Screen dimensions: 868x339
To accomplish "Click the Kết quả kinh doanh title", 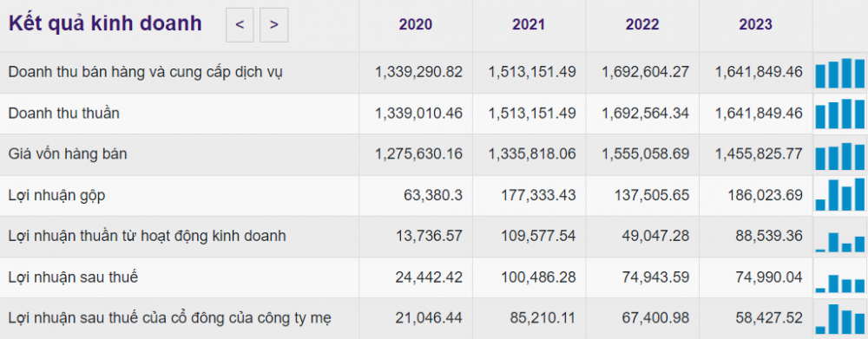I will (x=105, y=24).
